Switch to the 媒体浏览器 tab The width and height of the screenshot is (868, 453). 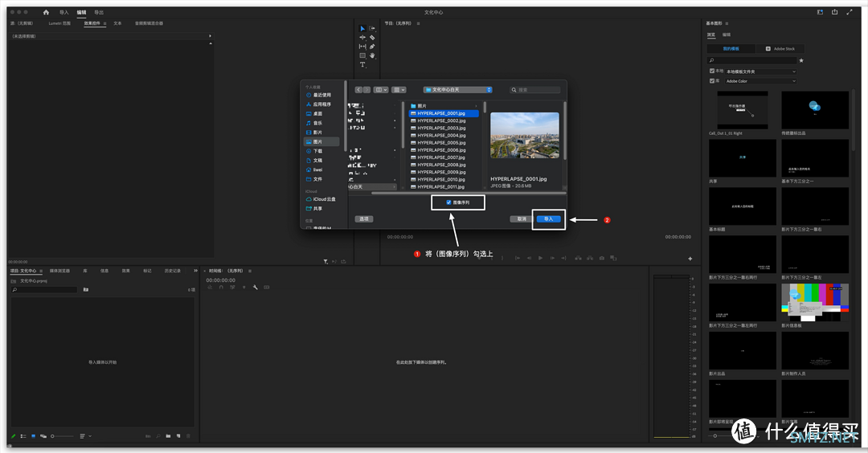(x=59, y=271)
